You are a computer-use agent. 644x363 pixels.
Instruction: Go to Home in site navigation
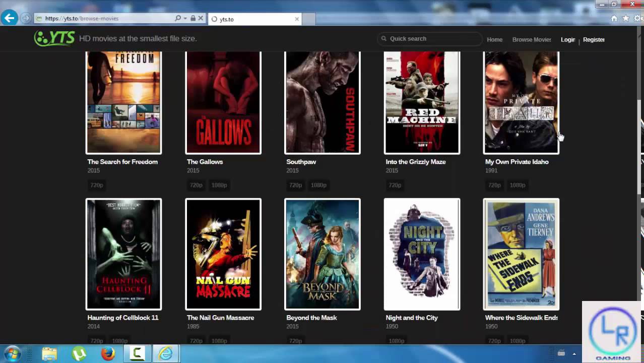click(x=494, y=39)
